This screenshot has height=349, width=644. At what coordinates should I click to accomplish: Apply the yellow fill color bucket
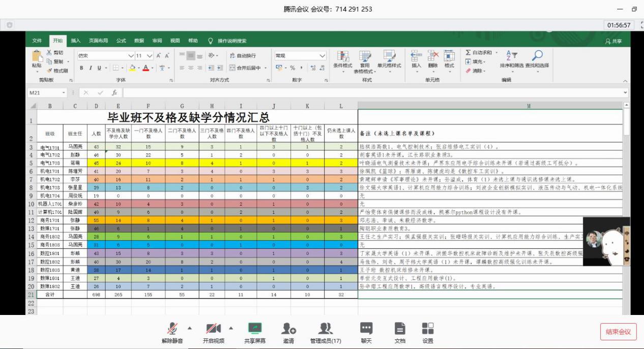tap(132, 68)
